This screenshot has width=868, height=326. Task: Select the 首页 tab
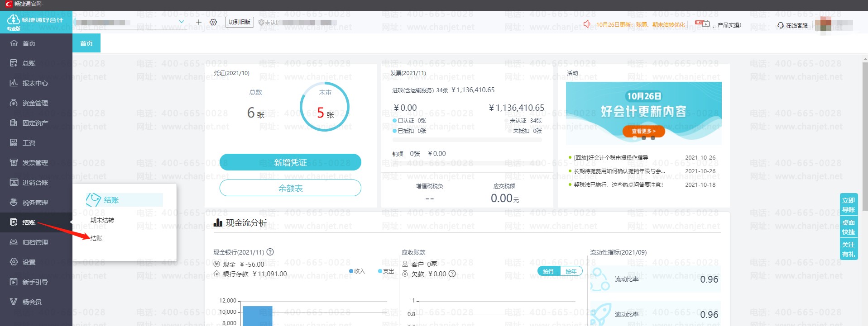(x=86, y=43)
